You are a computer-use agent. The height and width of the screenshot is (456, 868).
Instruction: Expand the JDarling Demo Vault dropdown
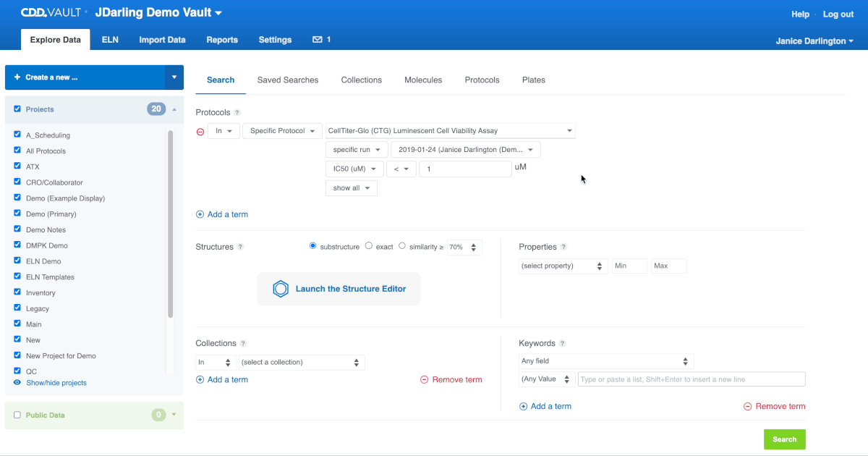point(218,13)
